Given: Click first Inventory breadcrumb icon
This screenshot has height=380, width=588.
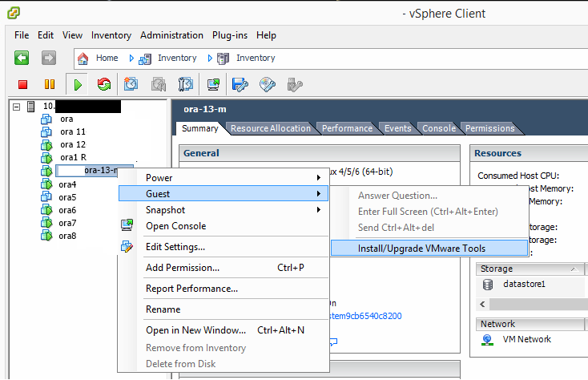Looking at the screenshot, I should point(145,59).
